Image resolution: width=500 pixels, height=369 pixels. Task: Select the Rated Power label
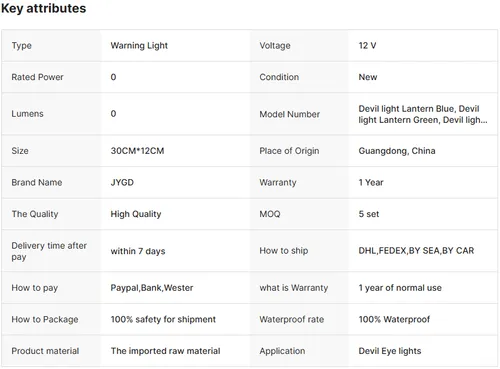pos(37,77)
